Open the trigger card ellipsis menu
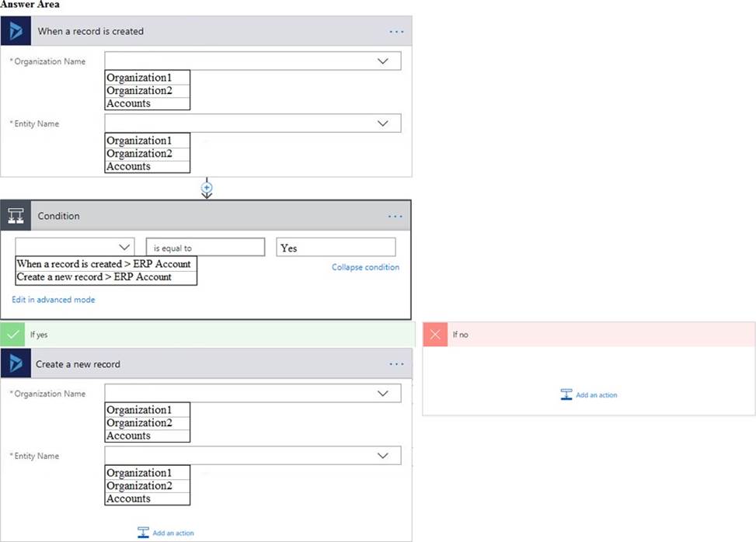The height and width of the screenshot is (542, 756). pos(397,32)
